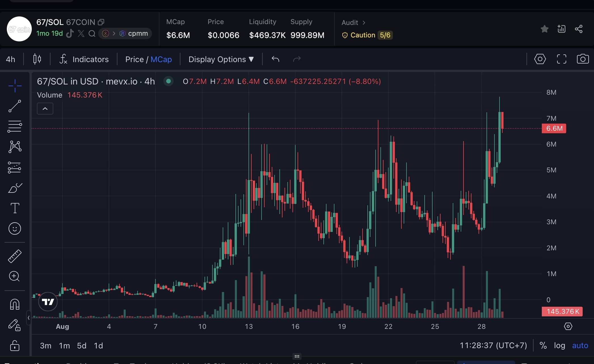Toggle percent scale mode
The height and width of the screenshot is (364, 594).
click(543, 345)
